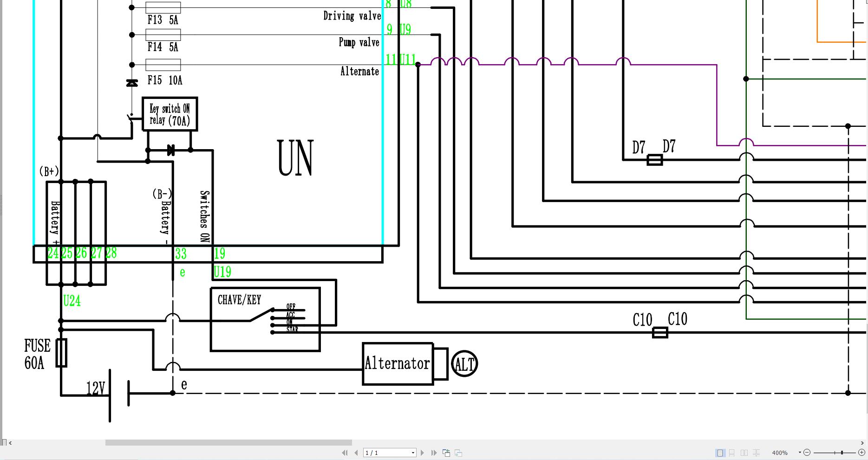Select continuous page view mode
Image resolution: width=868 pixels, height=460 pixels.
[x=732, y=453]
